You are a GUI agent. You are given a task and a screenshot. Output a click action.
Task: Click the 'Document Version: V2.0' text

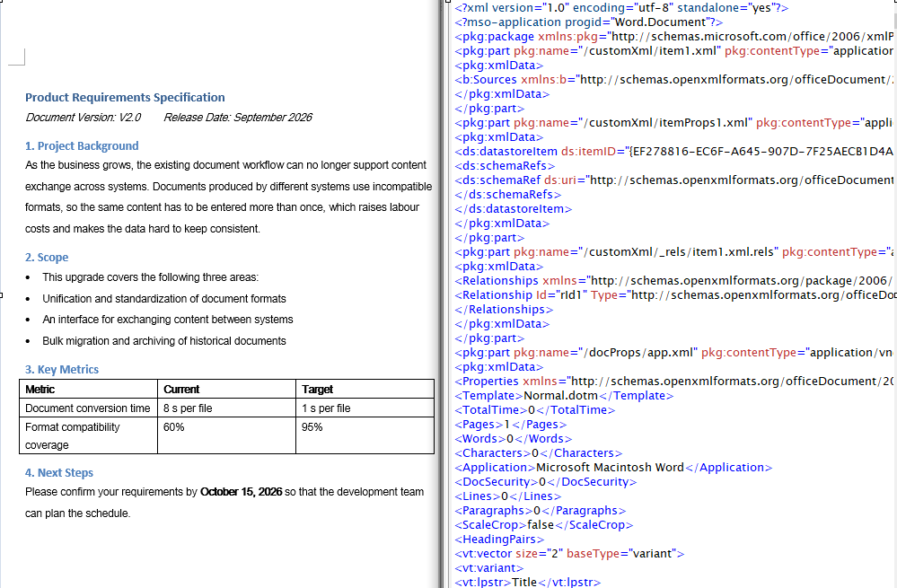pos(83,118)
